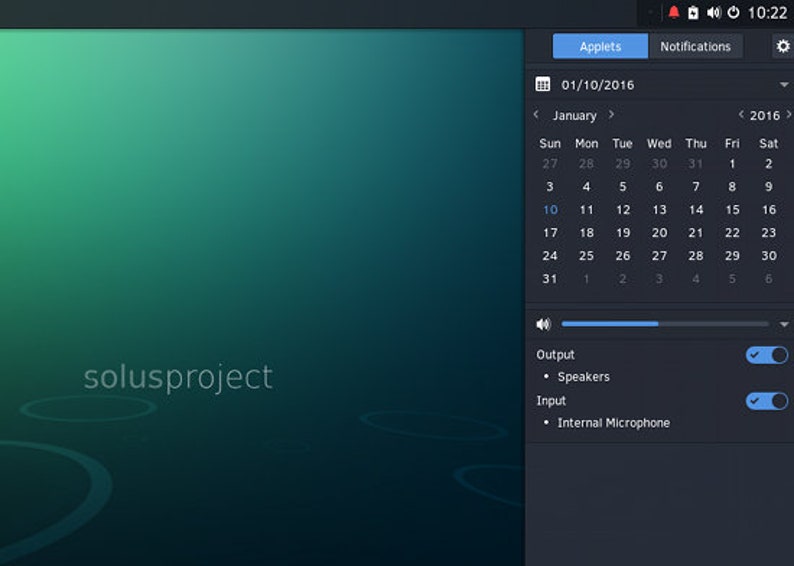Click the 01/10/2016 date header
This screenshot has height=566, width=794.
tap(598, 85)
